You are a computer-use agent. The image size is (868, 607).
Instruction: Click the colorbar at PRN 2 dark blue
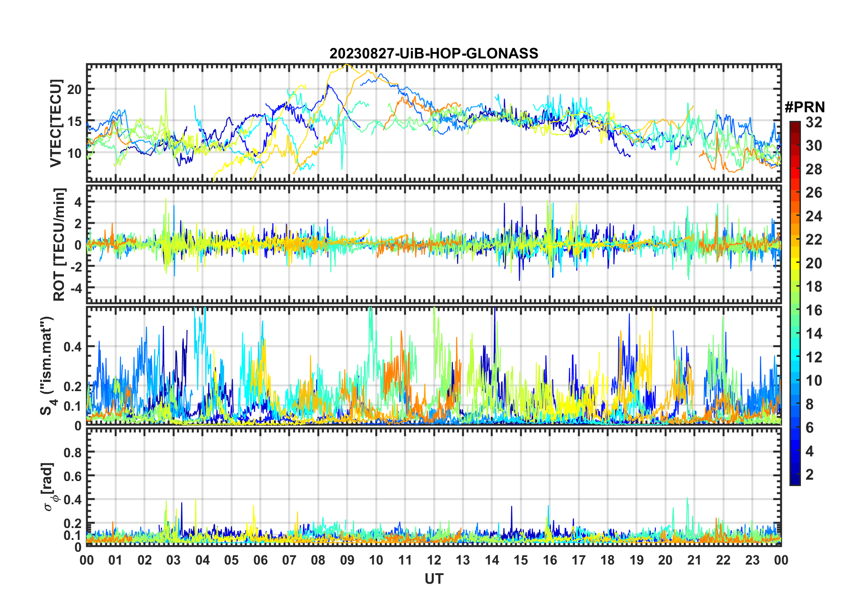pos(795,474)
